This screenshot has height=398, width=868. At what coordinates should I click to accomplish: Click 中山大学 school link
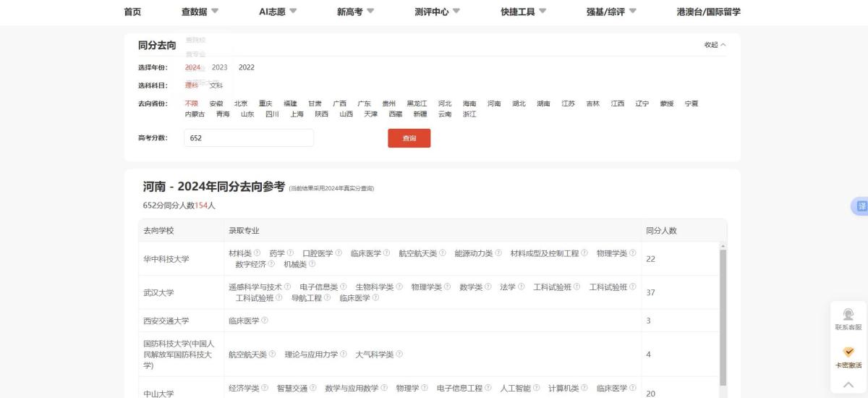click(158, 394)
